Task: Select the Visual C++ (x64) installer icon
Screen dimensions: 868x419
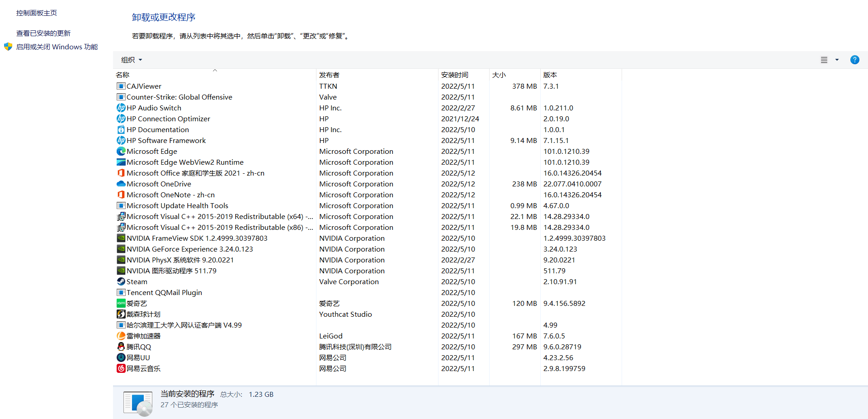Action: coord(121,216)
